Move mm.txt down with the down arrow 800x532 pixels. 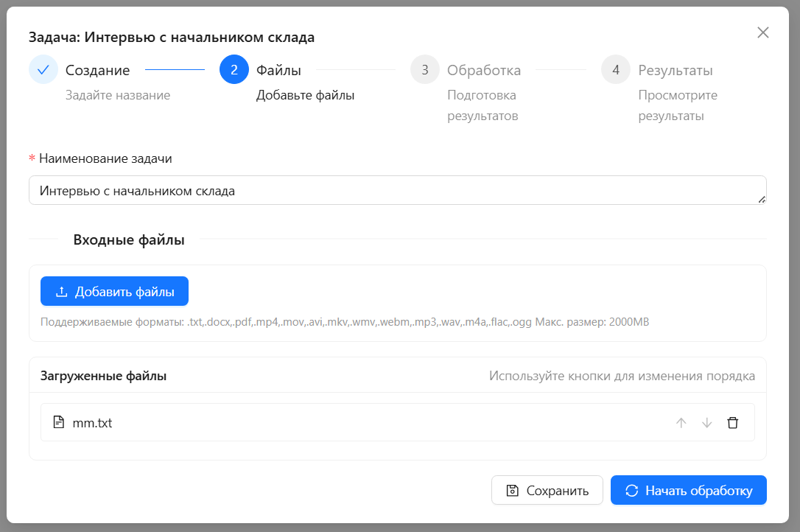point(707,422)
